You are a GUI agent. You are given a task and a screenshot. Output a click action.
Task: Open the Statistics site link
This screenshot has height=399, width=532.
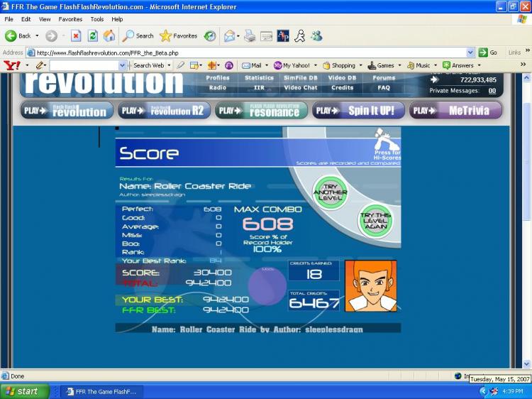point(259,78)
